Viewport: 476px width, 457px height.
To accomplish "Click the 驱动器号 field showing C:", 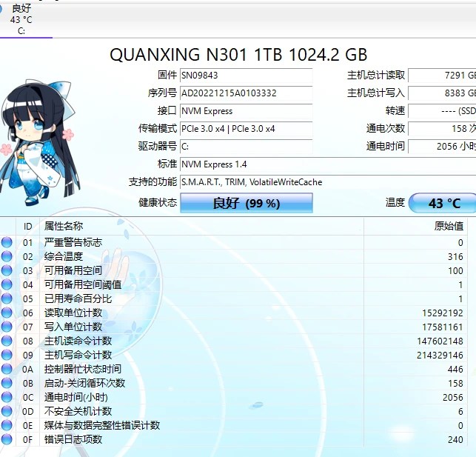I will tap(247, 147).
